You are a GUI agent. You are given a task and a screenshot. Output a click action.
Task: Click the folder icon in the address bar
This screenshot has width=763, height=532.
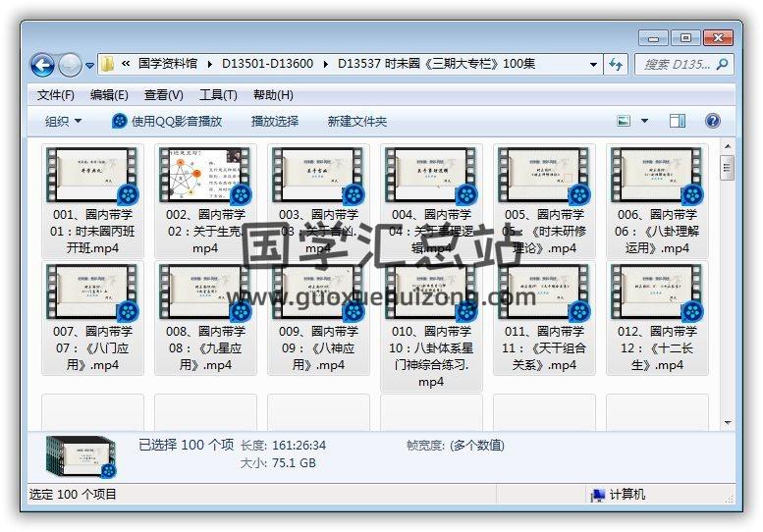click(x=108, y=64)
